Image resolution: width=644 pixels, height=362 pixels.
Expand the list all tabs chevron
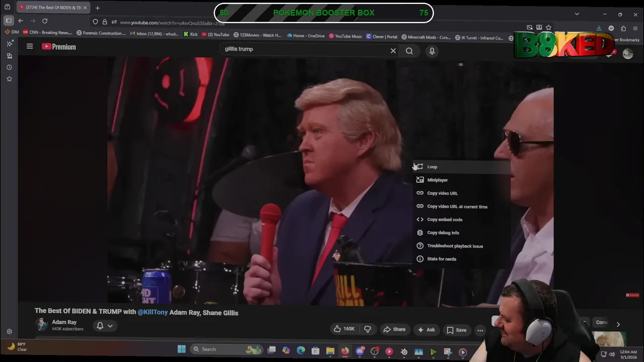(x=577, y=14)
